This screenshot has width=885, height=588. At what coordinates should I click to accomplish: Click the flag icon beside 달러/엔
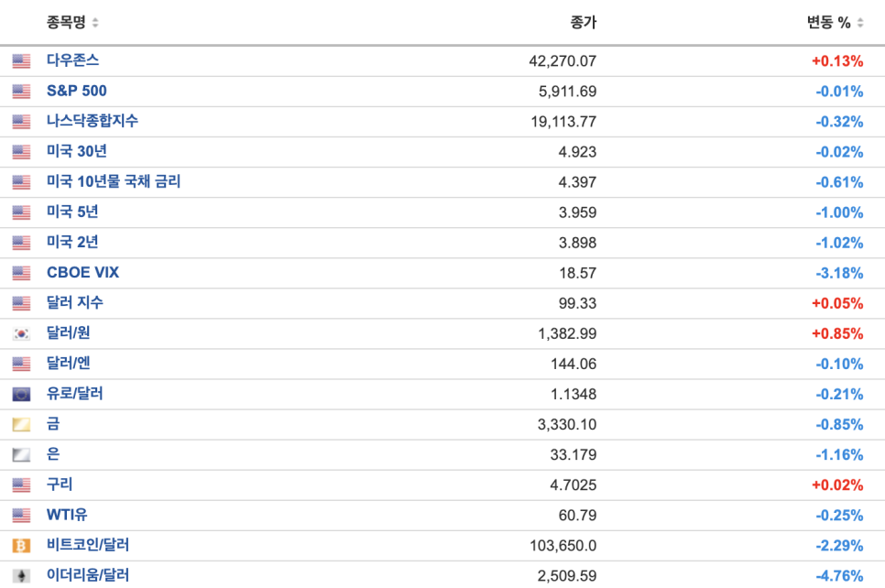click(x=21, y=364)
